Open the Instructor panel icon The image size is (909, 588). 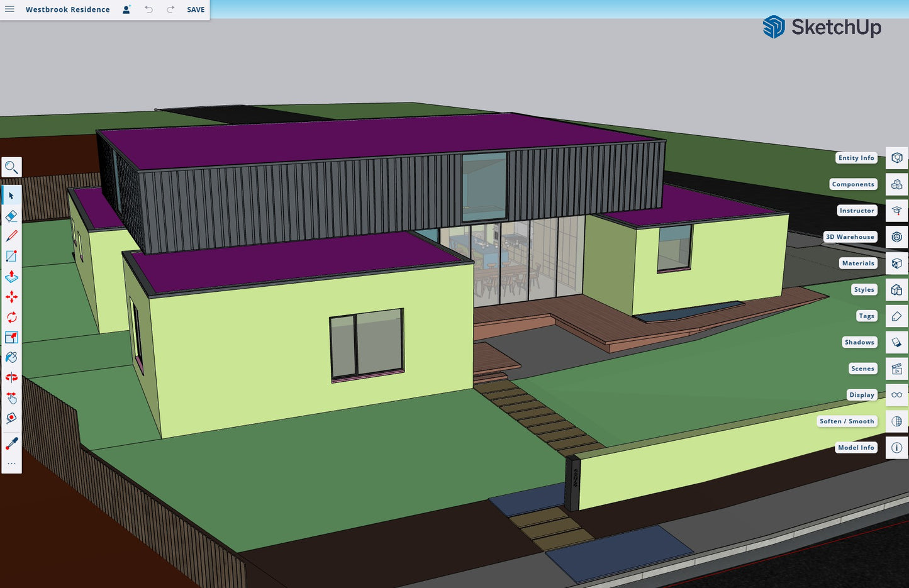click(897, 211)
